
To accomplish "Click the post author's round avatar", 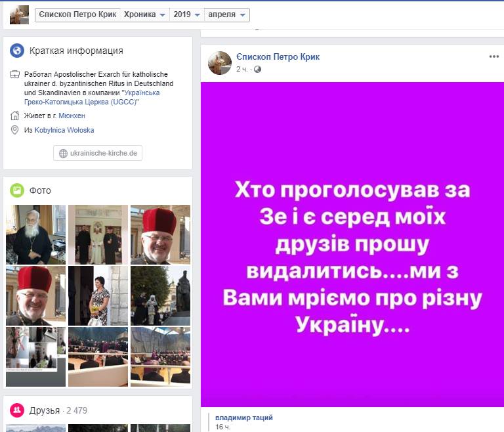I will click(220, 63).
